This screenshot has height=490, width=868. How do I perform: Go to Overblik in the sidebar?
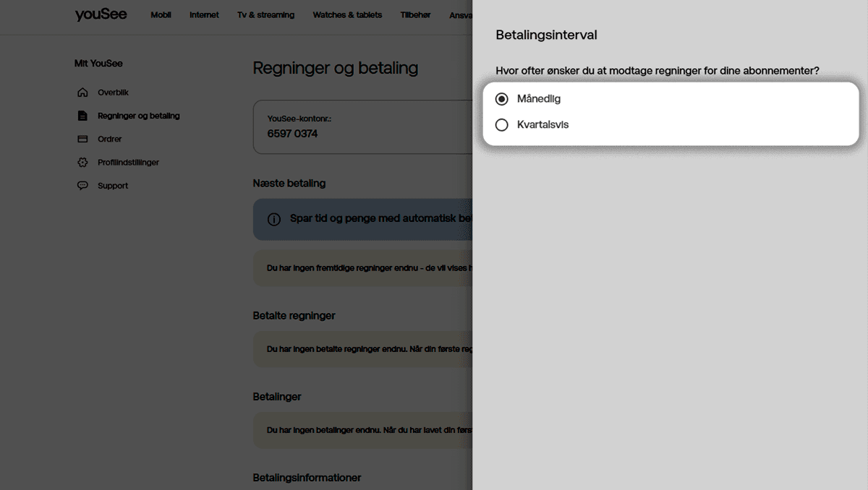(113, 92)
